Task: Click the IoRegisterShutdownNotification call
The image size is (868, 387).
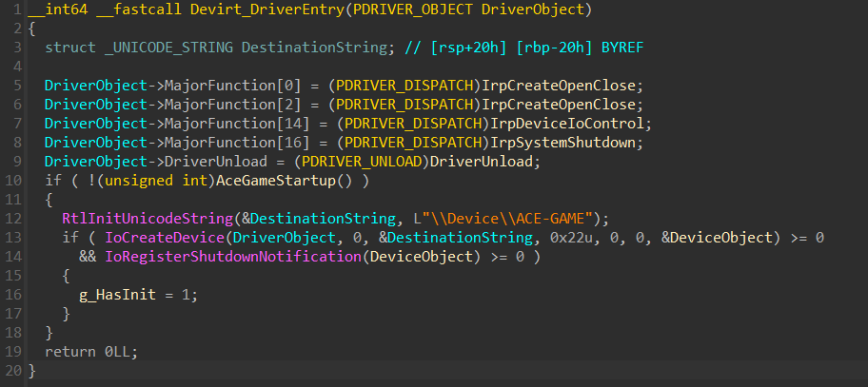Action: 232,257
